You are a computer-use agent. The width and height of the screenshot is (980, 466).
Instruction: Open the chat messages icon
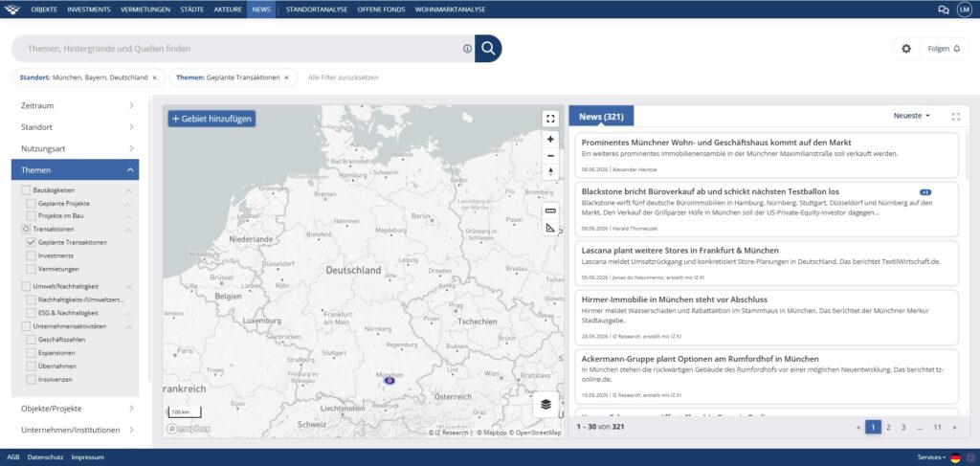pos(943,10)
